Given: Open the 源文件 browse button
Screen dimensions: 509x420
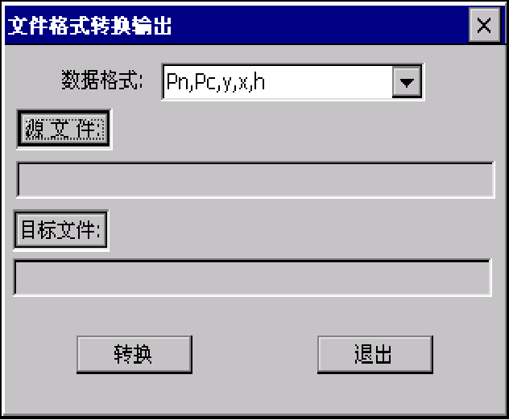Looking at the screenshot, I should pos(64,129).
